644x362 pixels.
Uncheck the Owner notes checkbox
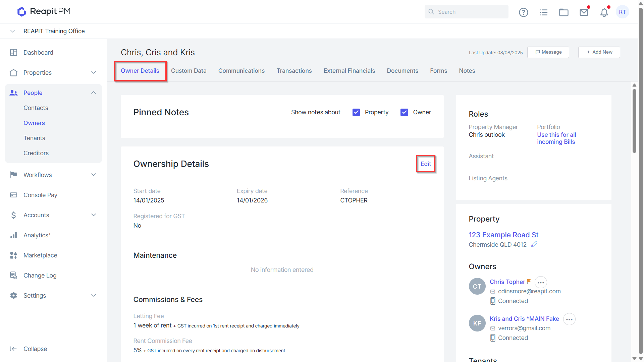(404, 112)
